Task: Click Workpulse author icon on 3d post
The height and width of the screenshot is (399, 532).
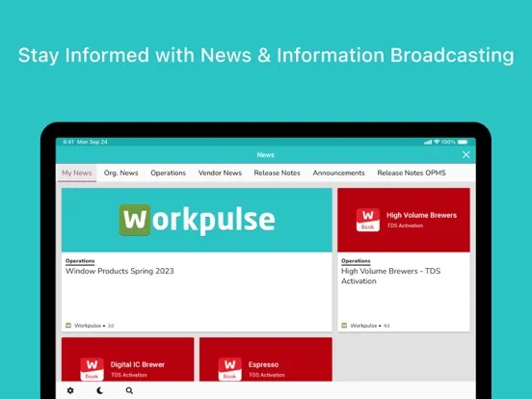Action: click(x=68, y=326)
